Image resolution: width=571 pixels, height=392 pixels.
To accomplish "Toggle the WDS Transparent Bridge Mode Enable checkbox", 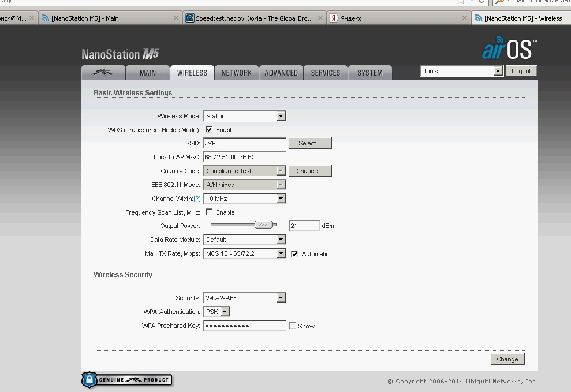I will [209, 129].
